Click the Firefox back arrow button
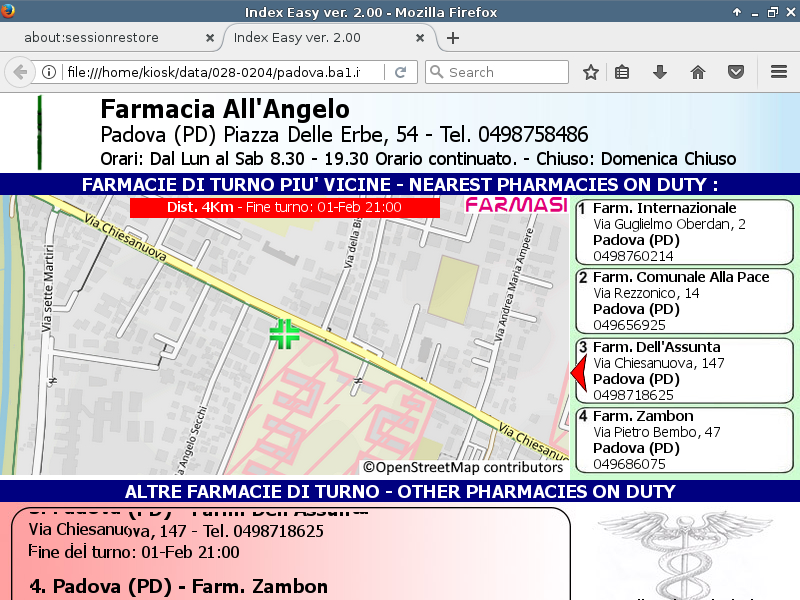 point(20,72)
